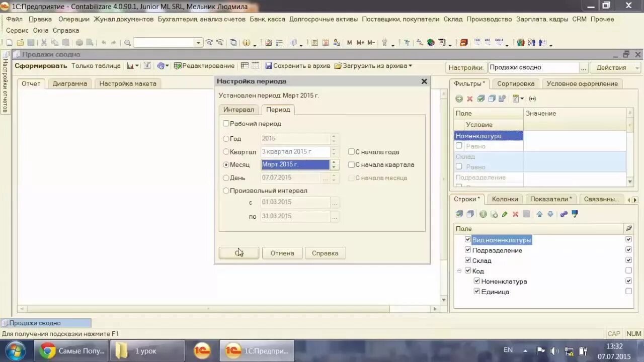Viewport: 644px width, 362px height.
Task: Click the Редактирование edit icon button
Action: pyautogui.click(x=204, y=66)
